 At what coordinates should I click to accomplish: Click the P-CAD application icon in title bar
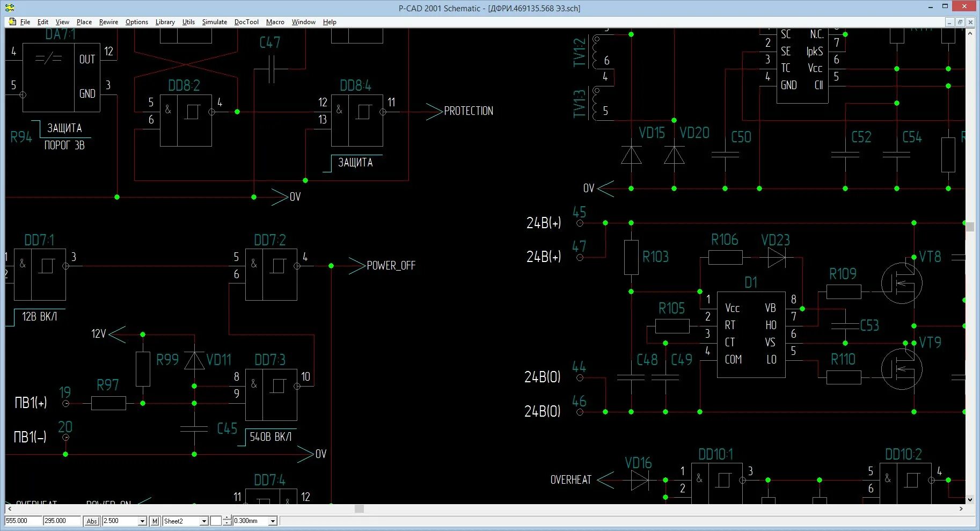[x=10, y=8]
